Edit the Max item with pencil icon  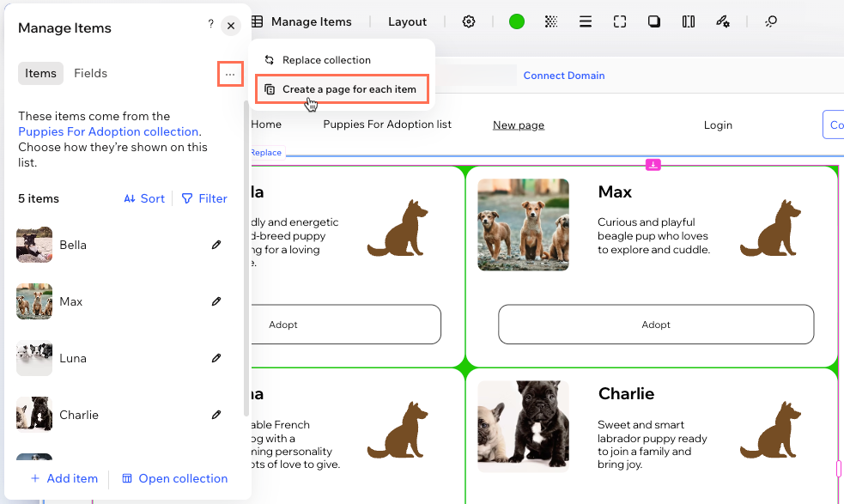click(216, 301)
